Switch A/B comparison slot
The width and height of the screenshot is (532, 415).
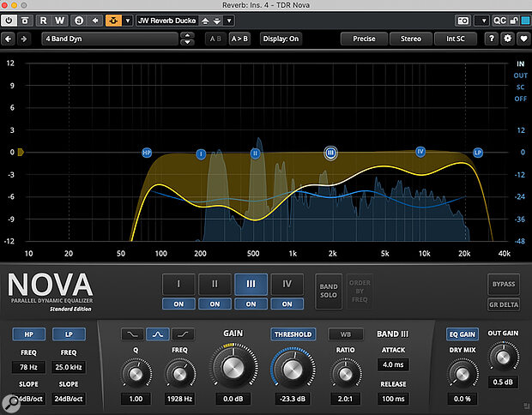pos(215,39)
